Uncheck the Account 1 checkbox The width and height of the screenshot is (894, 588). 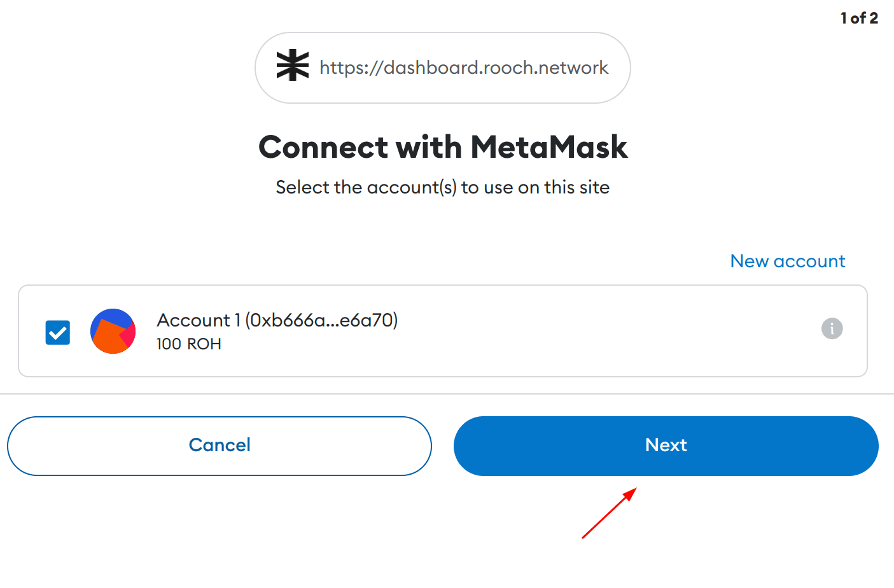[x=58, y=332]
